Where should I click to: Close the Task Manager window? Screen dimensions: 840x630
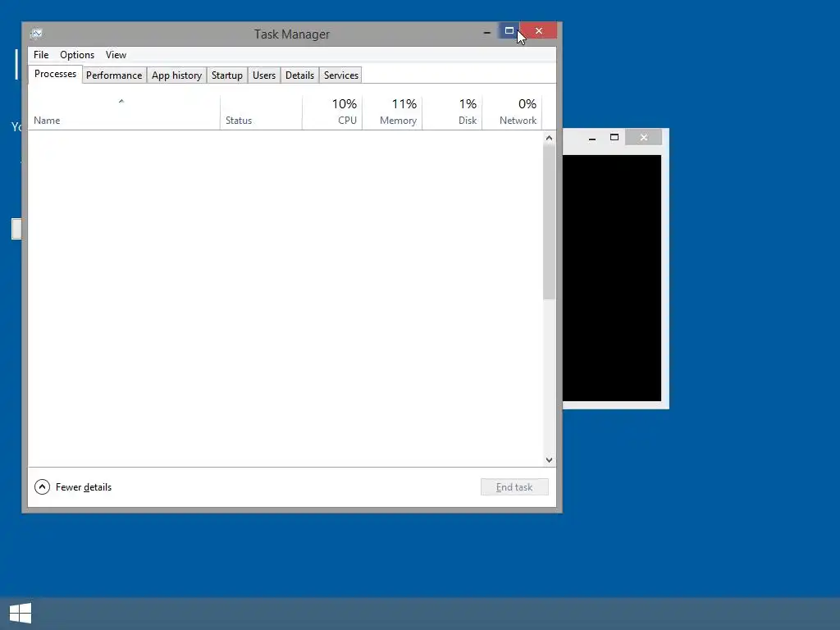pos(539,31)
